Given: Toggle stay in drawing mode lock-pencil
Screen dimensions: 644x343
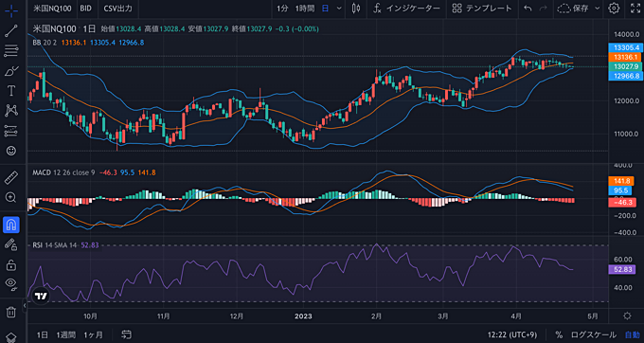Looking at the screenshot, I should (11, 244).
